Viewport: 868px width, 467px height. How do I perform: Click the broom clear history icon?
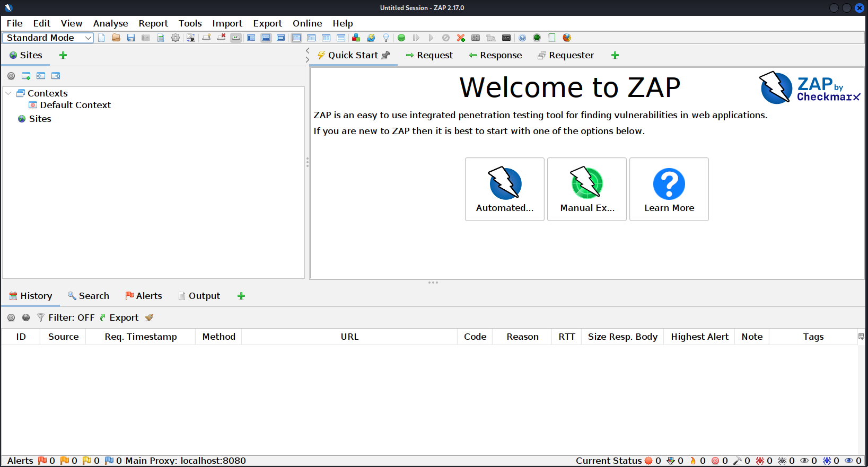tap(149, 318)
